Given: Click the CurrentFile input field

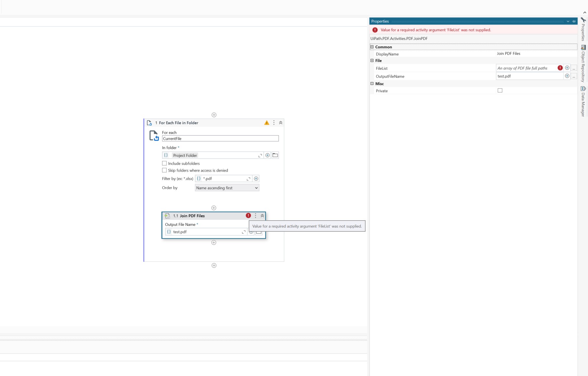Looking at the screenshot, I should [x=220, y=139].
